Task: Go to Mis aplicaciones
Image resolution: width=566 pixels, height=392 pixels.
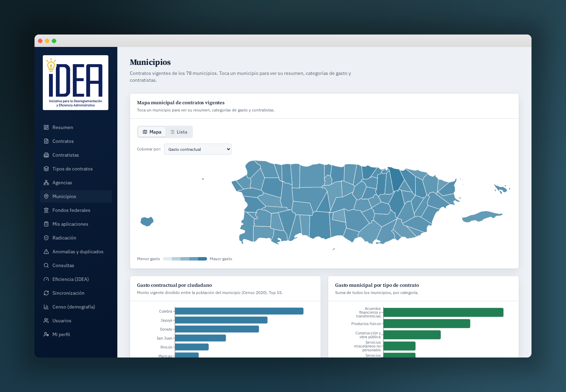Action: 76,224
